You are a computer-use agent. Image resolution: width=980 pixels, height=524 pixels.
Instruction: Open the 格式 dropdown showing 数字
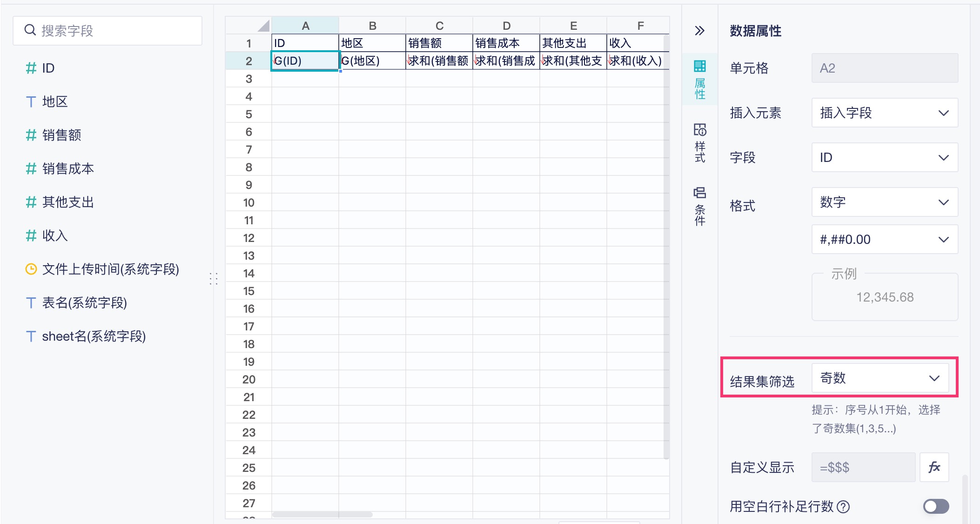884,202
